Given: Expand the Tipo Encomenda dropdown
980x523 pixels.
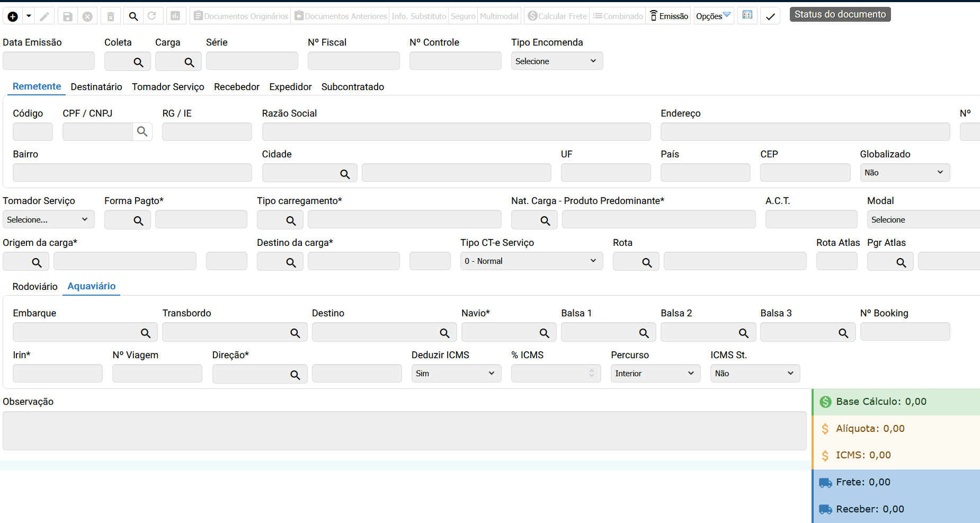Looking at the screenshot, I should 556,61.
